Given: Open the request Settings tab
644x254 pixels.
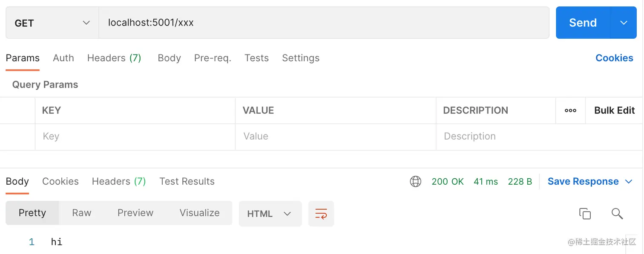Looking at the screenshot, I should pyautogui.click(x=300, y=58).
